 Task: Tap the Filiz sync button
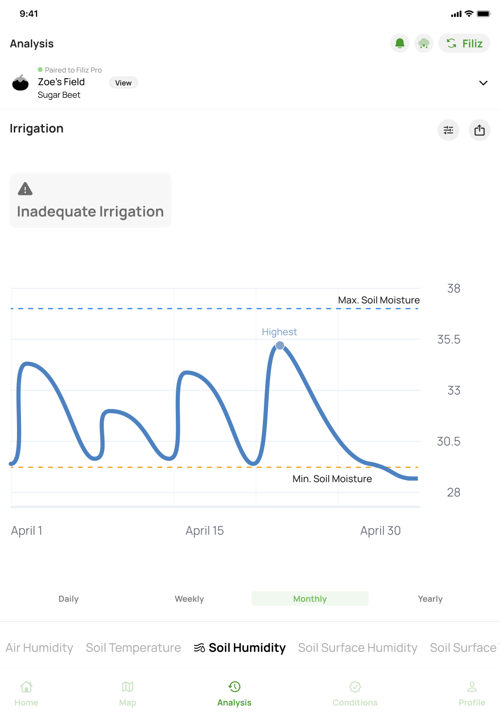coord(464,43)
